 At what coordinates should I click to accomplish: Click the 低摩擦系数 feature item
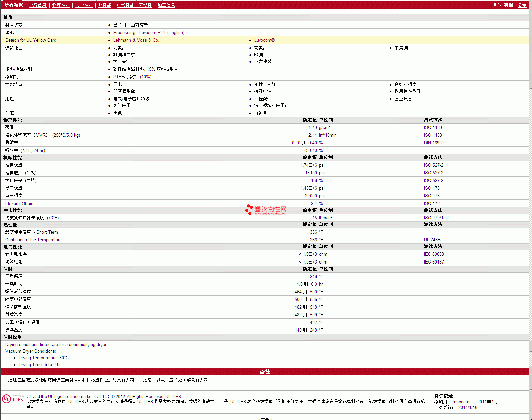point(124,91)
